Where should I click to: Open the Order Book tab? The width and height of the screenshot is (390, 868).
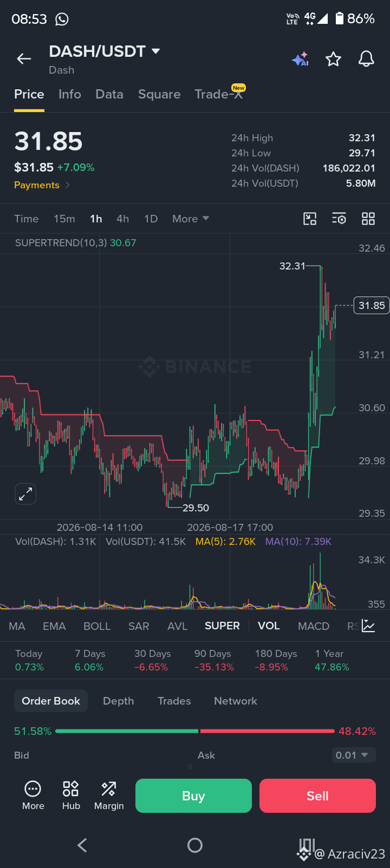coord(51,701)
